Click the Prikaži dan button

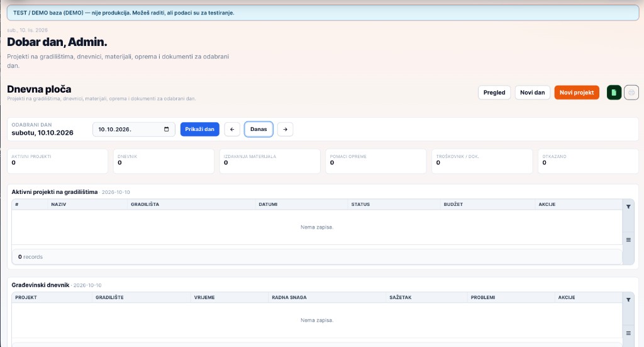199,129
